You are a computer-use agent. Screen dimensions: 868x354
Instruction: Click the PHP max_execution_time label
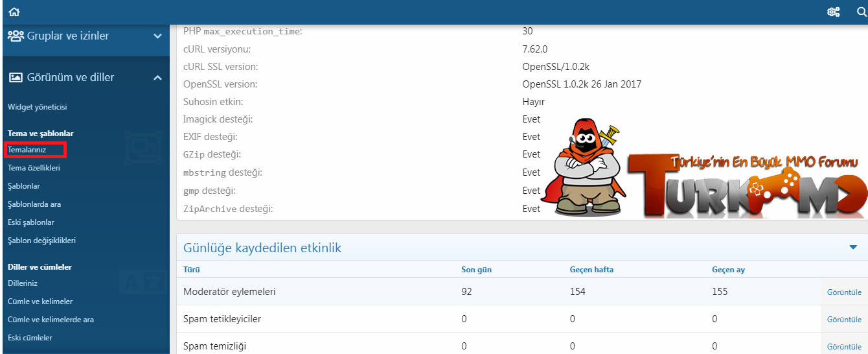[x=243, y=31]
